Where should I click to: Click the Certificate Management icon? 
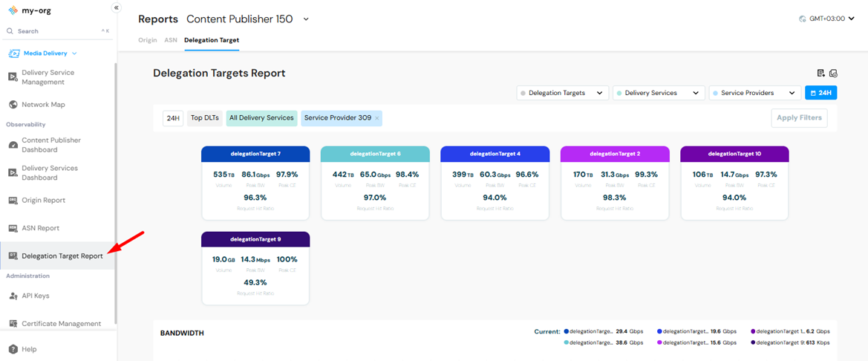(x=13, y=324)
